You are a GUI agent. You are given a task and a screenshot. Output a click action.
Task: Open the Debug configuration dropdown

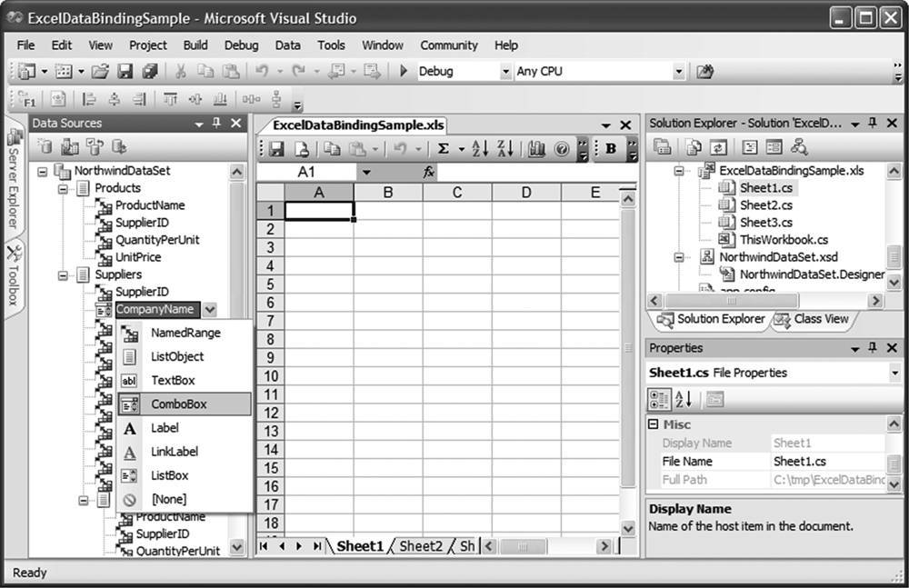click(x=505, y=71)
